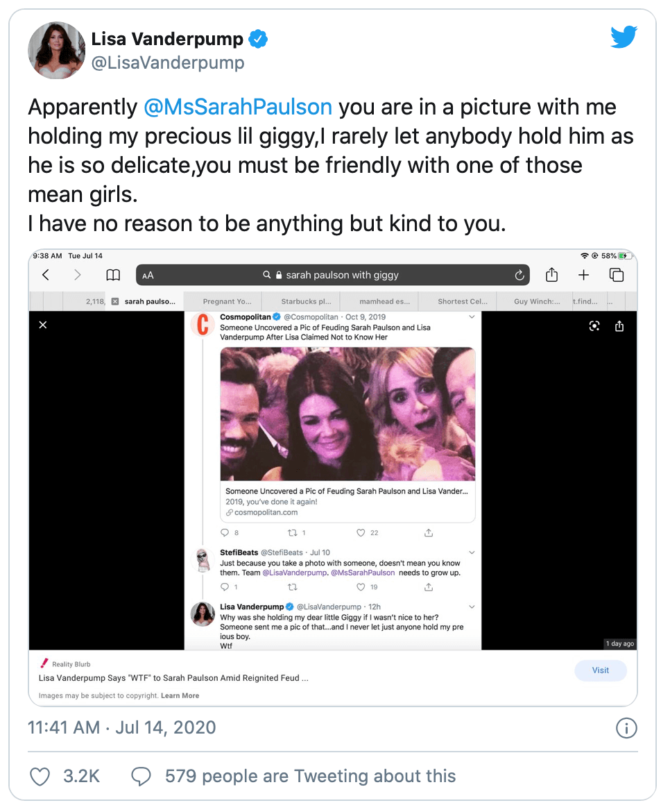Reload the page in Safari's address bar
The image size is (670, 812).
(519, 276)
